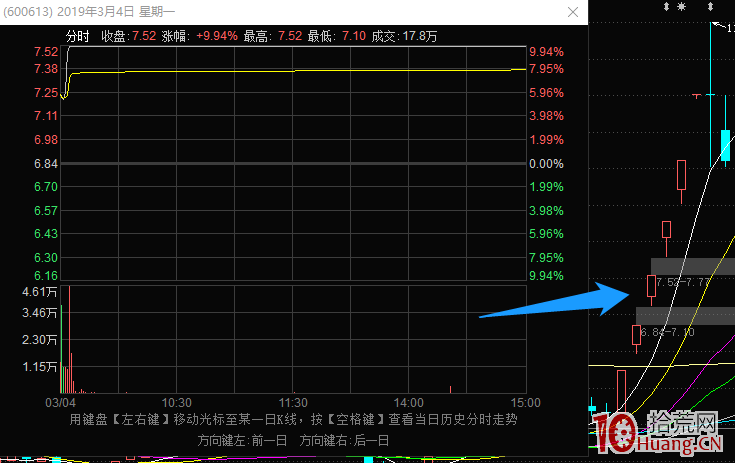Click the red 3.98% percent axis label
The image size is (735, 463).
547,116
